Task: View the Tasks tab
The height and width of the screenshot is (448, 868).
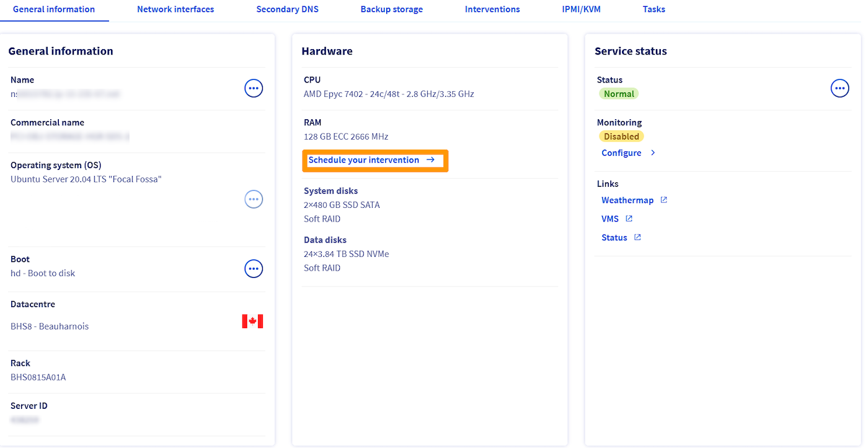Action: coord(653,9)
